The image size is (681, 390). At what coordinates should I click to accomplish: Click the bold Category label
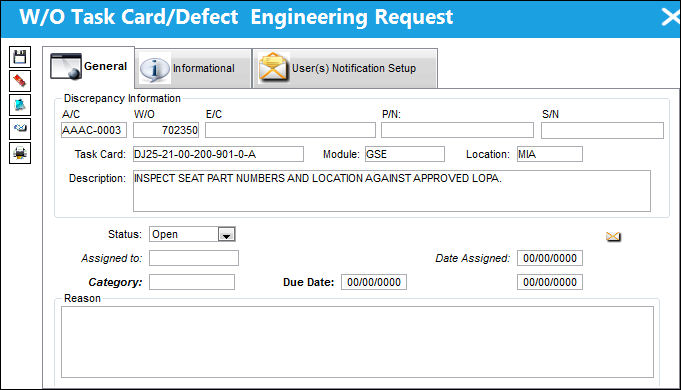pos(115,282)
